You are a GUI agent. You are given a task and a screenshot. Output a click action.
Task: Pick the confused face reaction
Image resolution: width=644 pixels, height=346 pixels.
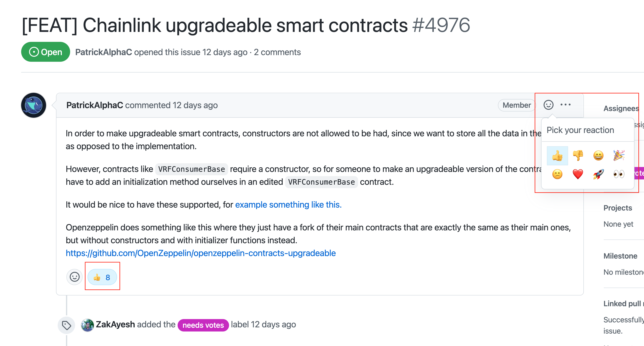pos(557,174)
